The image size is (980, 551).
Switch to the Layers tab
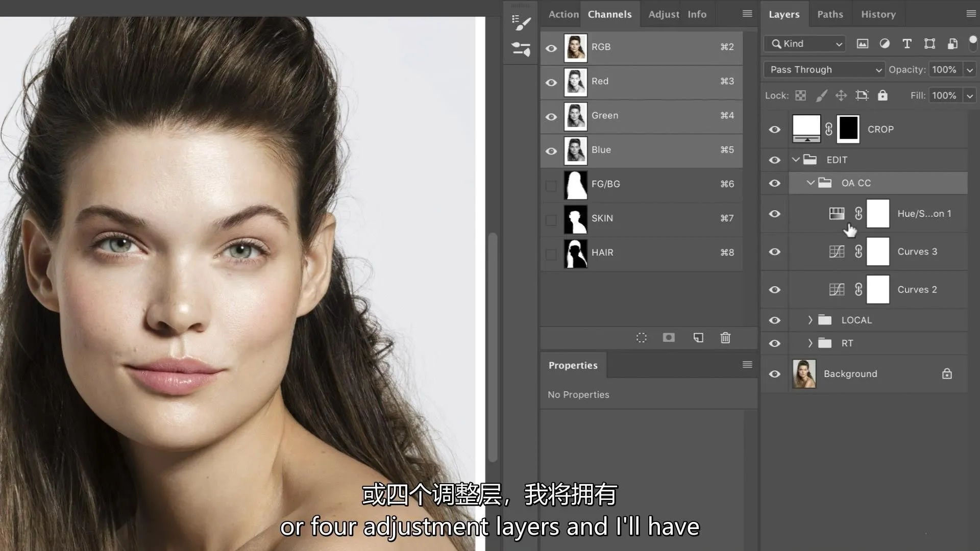(x=784, y=14)
